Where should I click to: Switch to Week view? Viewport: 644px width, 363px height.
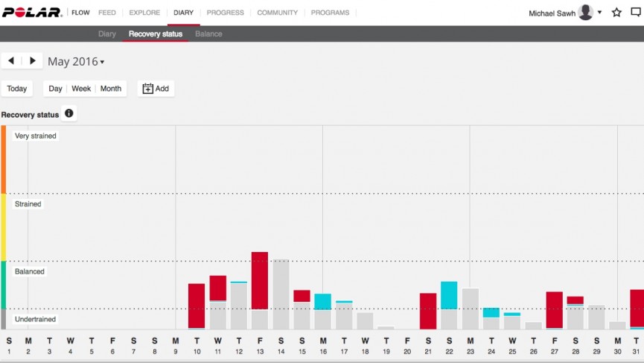pos(81,89)
